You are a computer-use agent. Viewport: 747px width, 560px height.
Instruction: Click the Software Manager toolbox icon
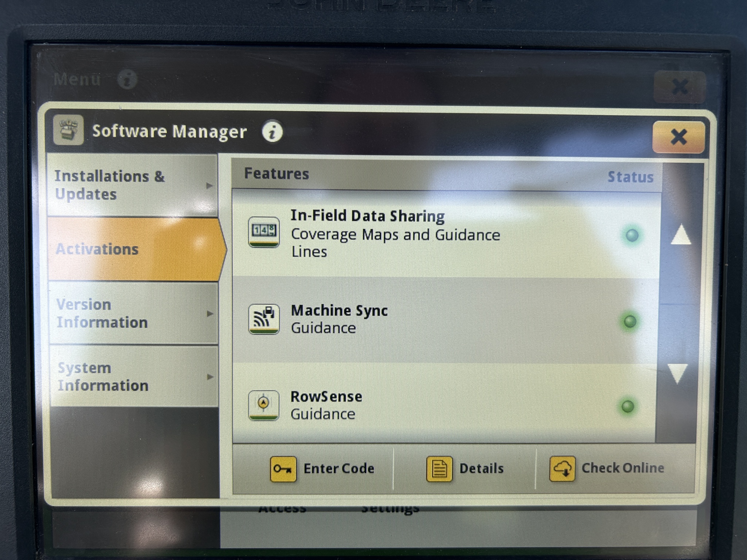[68, 130]
